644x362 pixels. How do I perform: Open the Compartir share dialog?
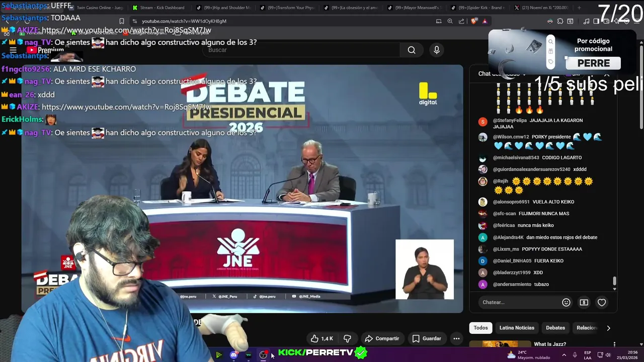point(382,339)
